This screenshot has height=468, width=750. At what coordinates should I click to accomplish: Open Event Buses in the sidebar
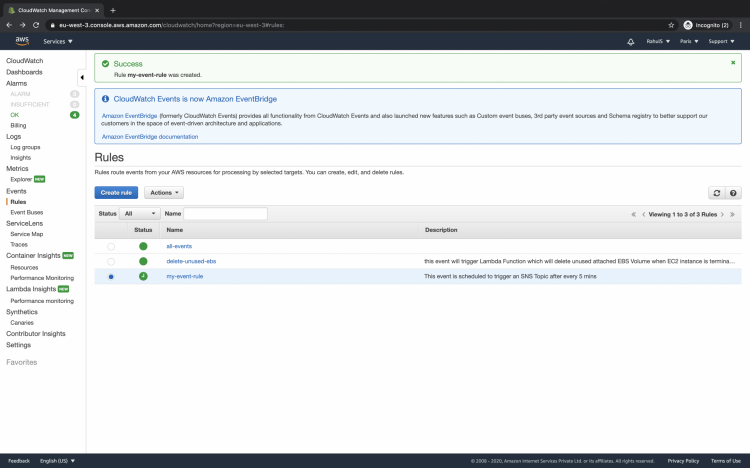tap(27, 212)
